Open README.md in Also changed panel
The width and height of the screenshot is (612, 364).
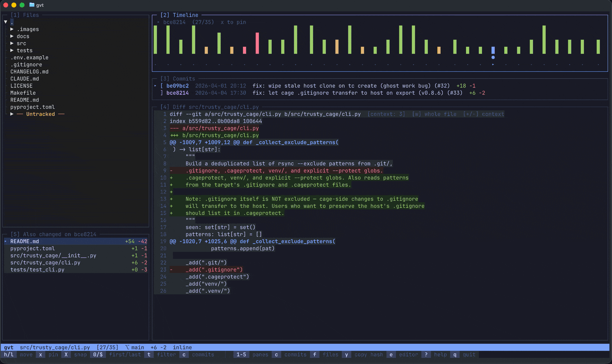[x=24, y=241]
